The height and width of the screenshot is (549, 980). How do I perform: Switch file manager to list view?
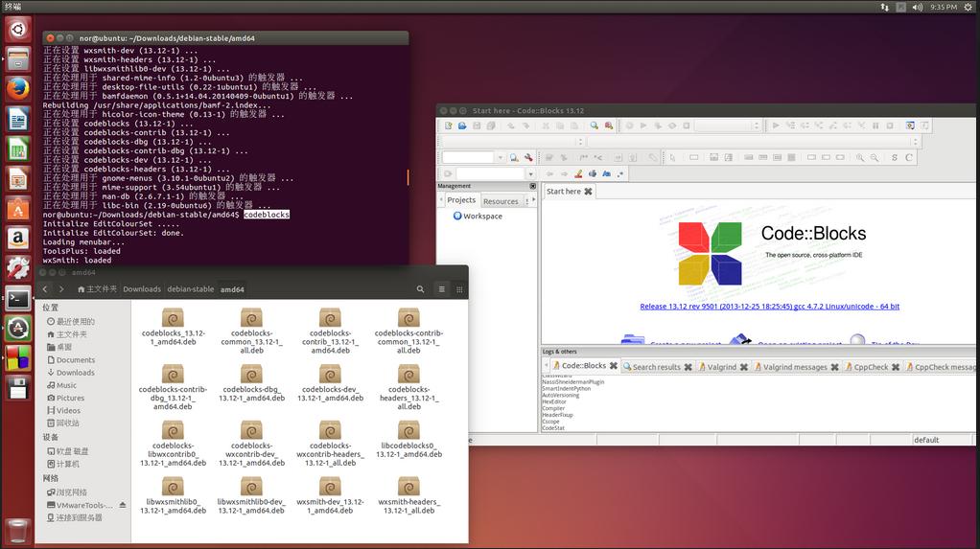[x=441, y=289]
